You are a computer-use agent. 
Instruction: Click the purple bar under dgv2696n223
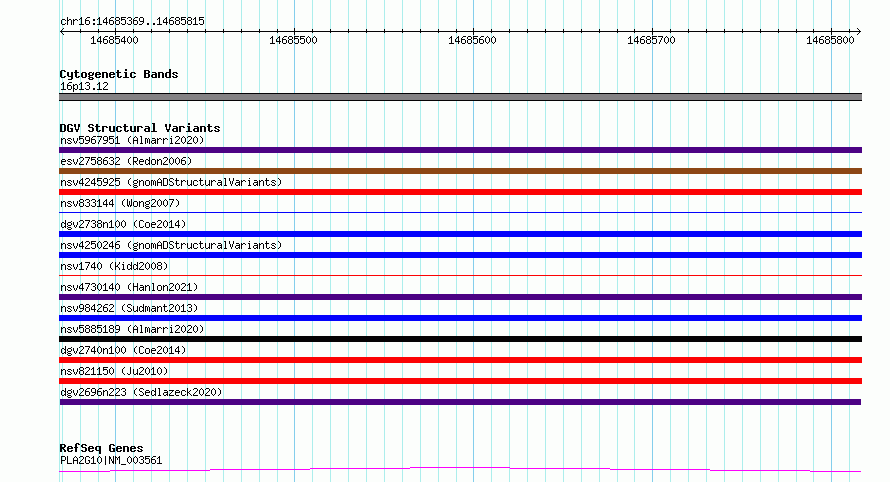point(460,402)
